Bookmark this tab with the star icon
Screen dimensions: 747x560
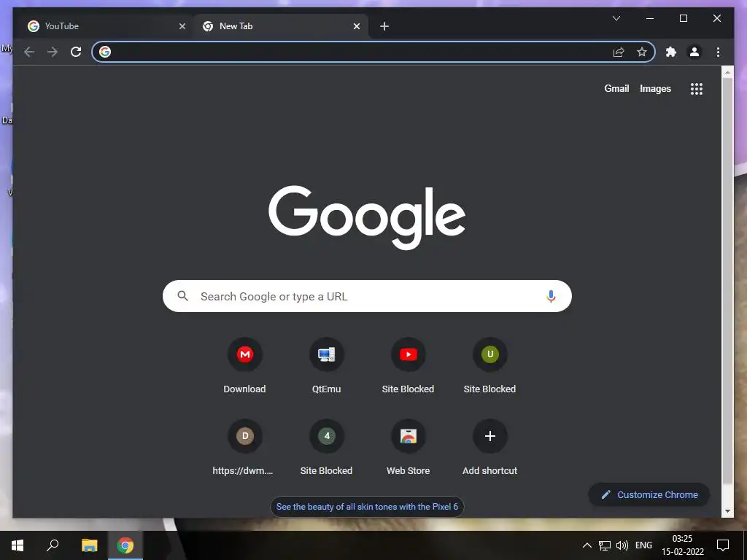pos(642,52)
